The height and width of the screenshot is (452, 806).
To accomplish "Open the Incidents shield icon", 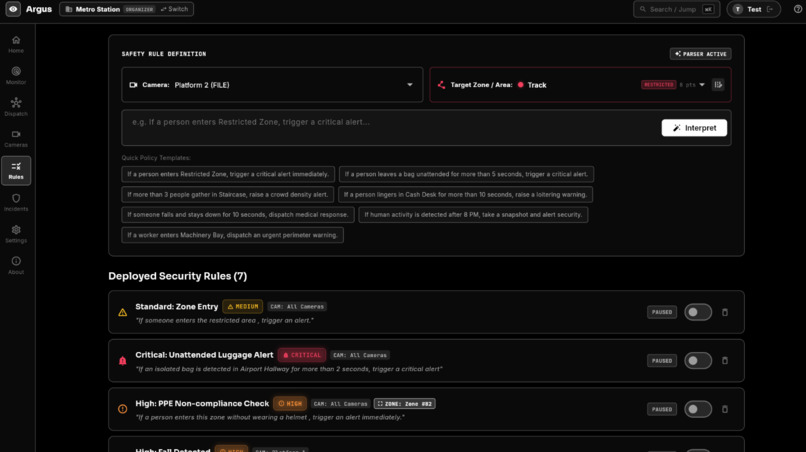I will 16,198.
